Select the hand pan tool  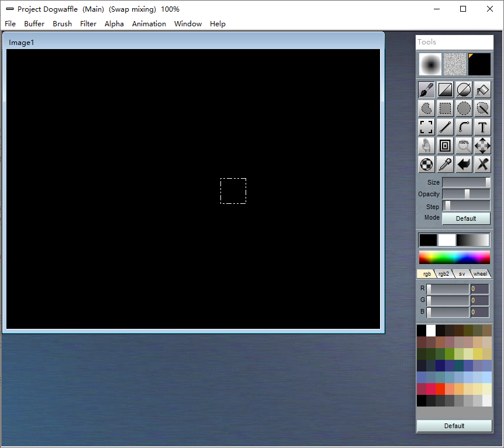[x=426, y=146]
